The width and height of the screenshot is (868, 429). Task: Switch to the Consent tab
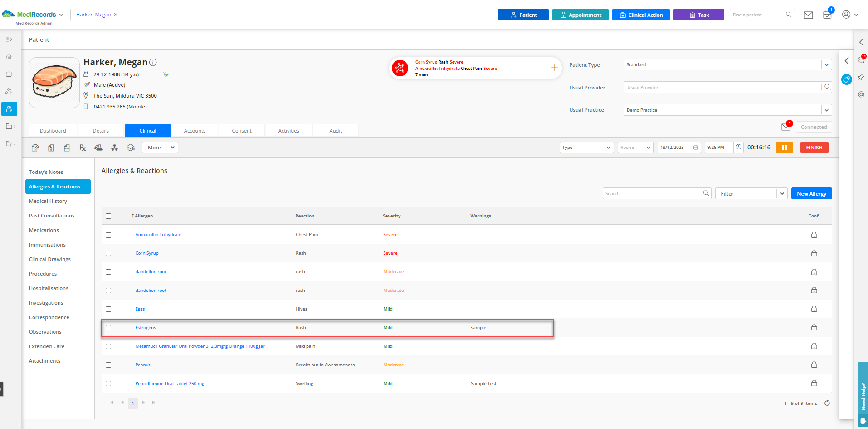click(242, 131)
